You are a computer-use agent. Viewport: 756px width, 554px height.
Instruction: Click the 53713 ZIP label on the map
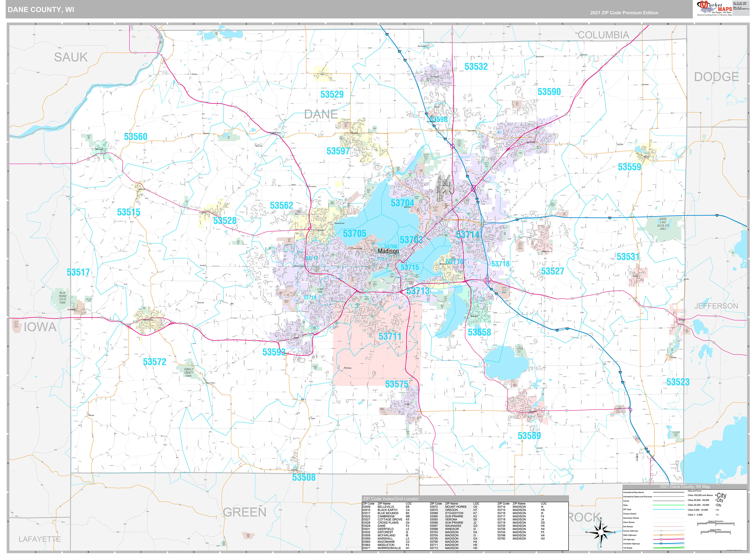pyautogui.click(x=418, y=291)
